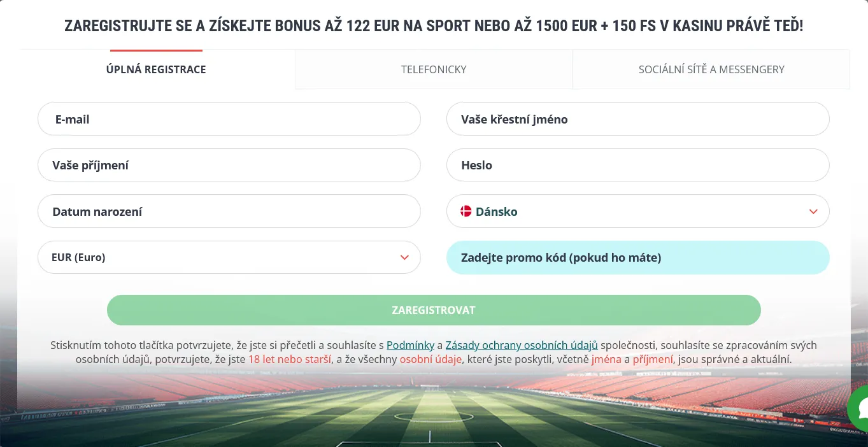Open the Podmínky link
Screen dimensions: 868x447
[410, 344]
